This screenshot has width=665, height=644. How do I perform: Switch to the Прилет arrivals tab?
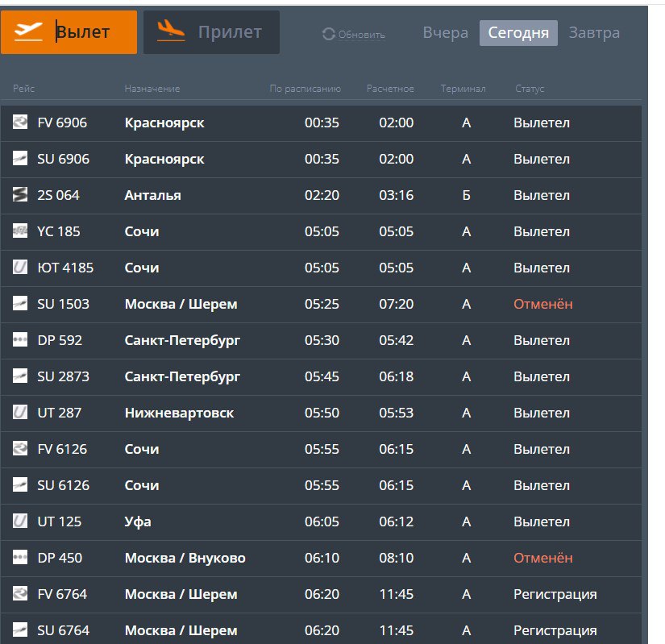click(x=211, y=32)
